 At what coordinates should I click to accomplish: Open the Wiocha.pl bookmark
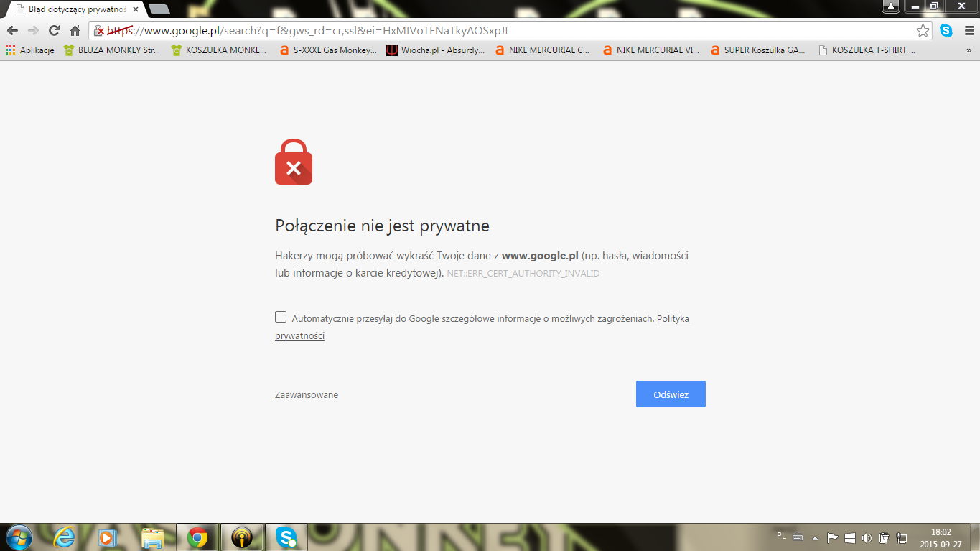[x=435, y=50]
